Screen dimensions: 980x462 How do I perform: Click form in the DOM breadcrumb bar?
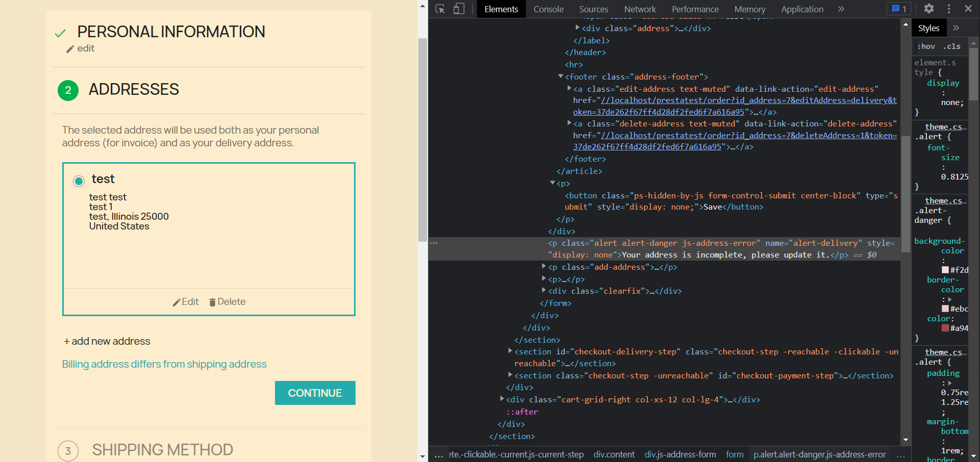[735, 454]
